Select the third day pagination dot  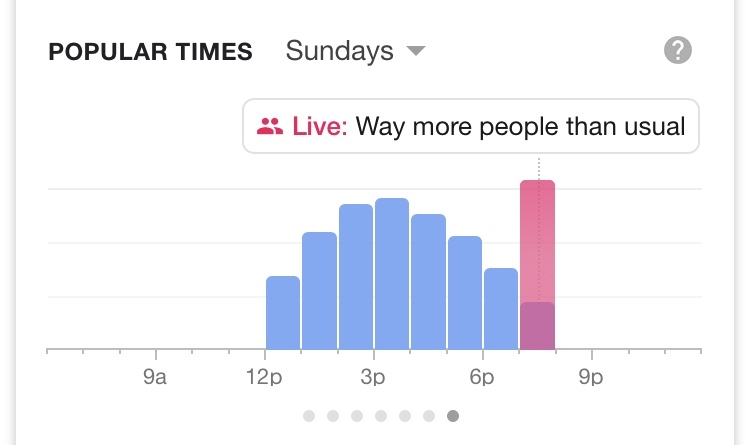click(357, 416)
